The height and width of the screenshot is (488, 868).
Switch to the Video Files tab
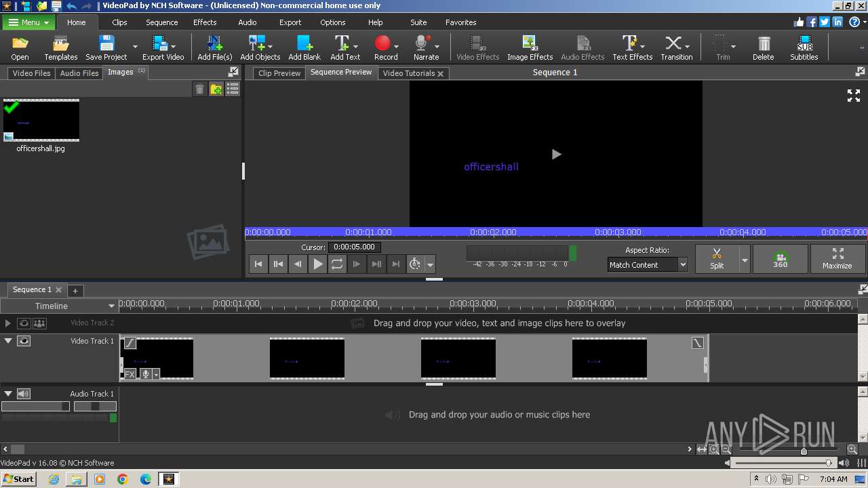pos(32,73)
